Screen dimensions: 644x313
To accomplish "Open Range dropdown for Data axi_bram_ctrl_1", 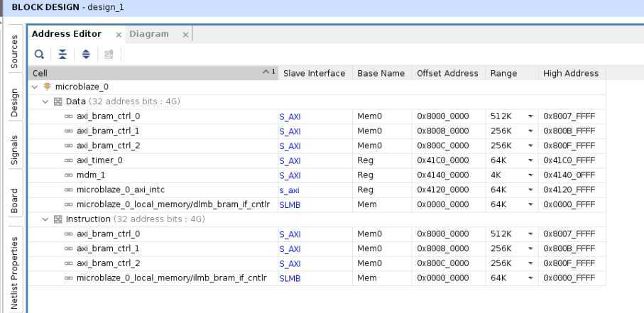I will coord(530,131).
